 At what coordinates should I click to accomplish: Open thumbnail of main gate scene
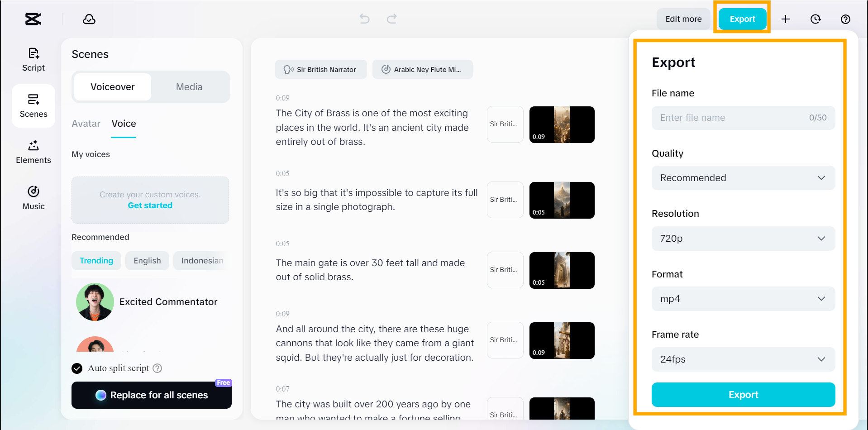point(562,270)
